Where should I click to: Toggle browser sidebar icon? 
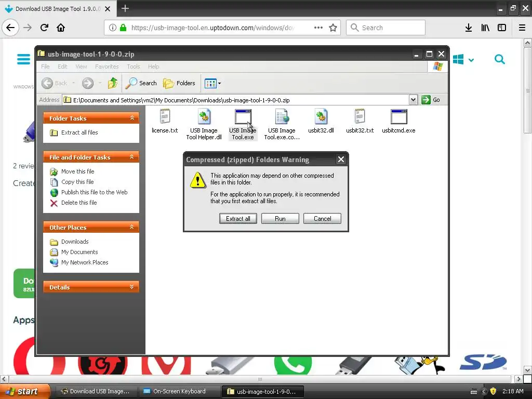pyautogui.click(x=502, y=28)
